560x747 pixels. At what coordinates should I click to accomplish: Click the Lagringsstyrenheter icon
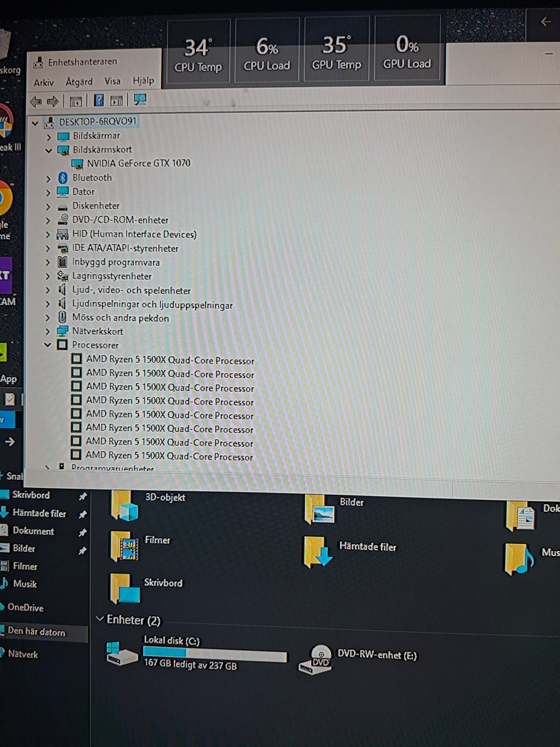pos(62,276)
